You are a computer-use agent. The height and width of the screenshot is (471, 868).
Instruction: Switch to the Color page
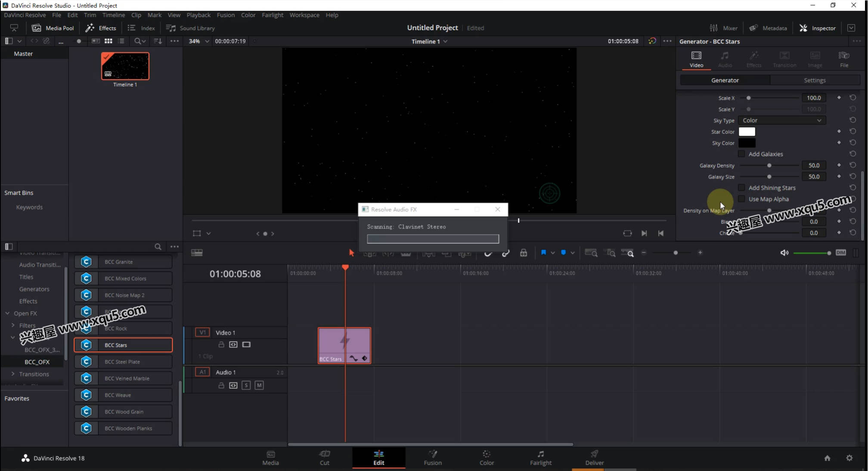487,458
